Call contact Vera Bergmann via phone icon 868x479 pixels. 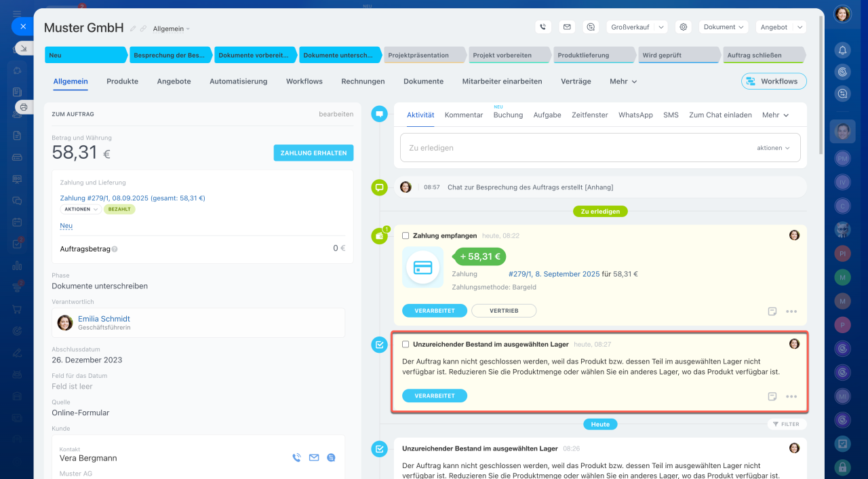click(296, 458)
